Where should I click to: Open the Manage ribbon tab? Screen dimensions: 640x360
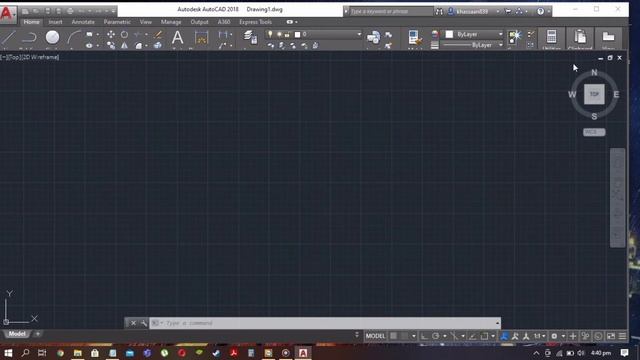[171, 22]
